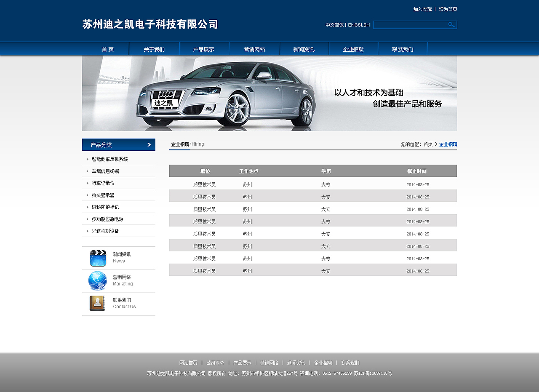This screenshot has height=392, width=539.
Task: Click the 职位 column header
Action: click(x=205, y=171)
